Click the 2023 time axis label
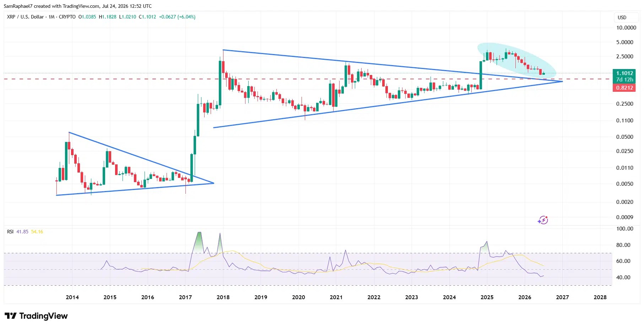The image size is (644, 328). point(411,297)
